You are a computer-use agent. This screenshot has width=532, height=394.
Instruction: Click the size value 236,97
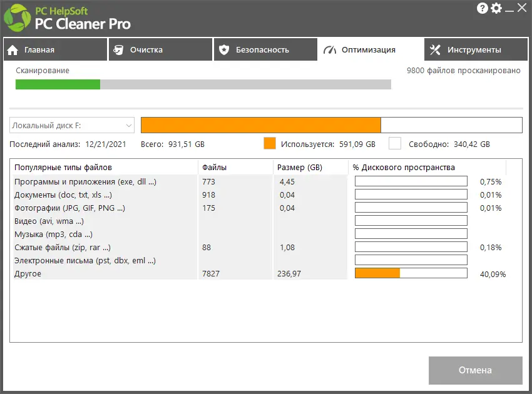(x=289, y=274)
